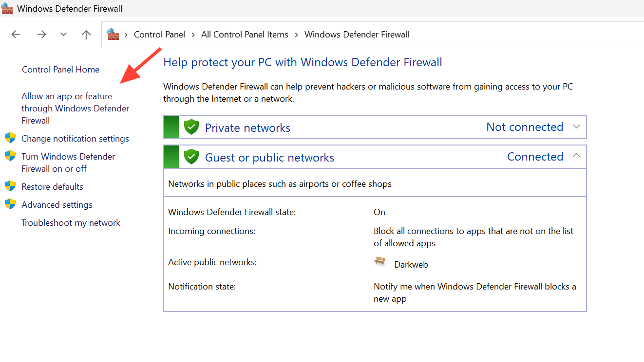The height and width of the screenshot is (362, 644).
Task: Select the Windows Defender Firewall breadcrumb
Action: click(x=357, y=35)
